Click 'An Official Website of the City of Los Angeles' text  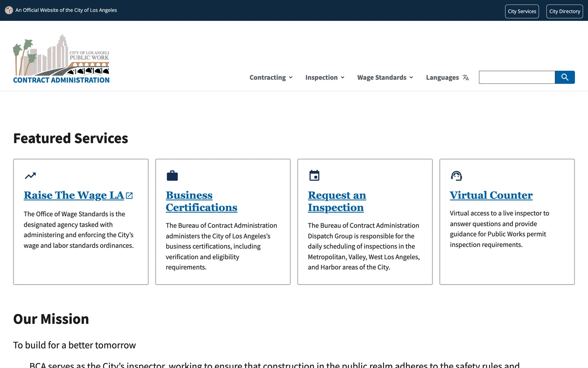point(66,10)
